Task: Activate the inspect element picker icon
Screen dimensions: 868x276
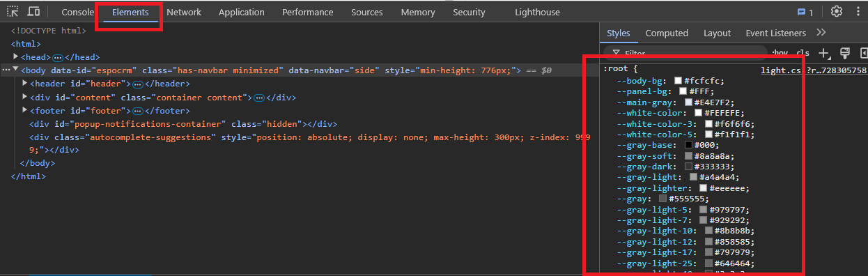Action: point(13,12)
